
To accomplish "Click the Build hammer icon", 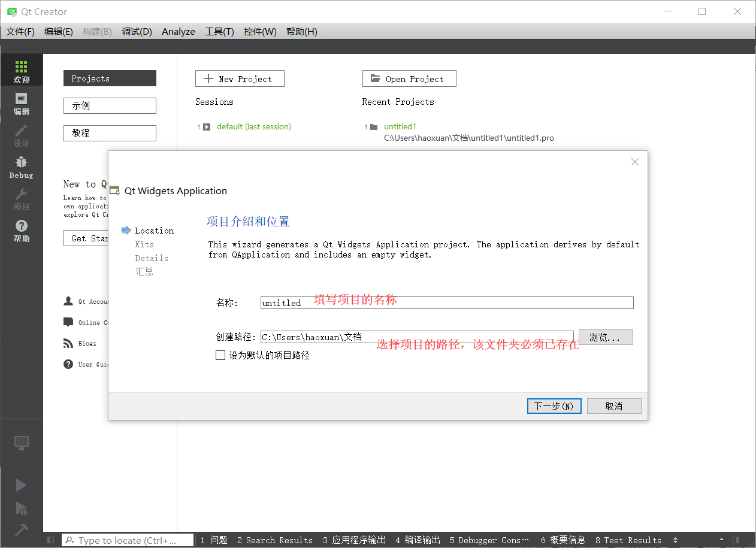I will pos(21,530).
